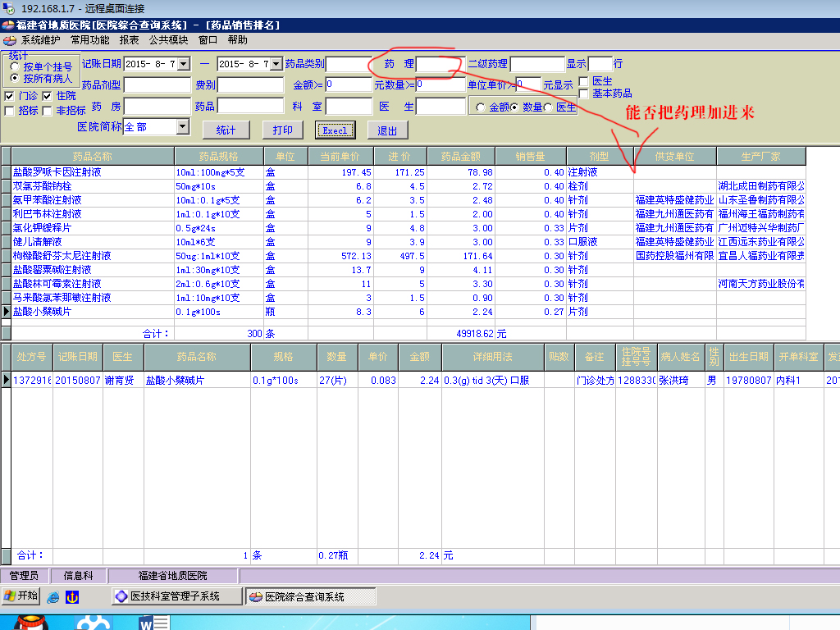Click the 药房 input field
This screenshot has width=840, height=630.
tap(157, 106)
